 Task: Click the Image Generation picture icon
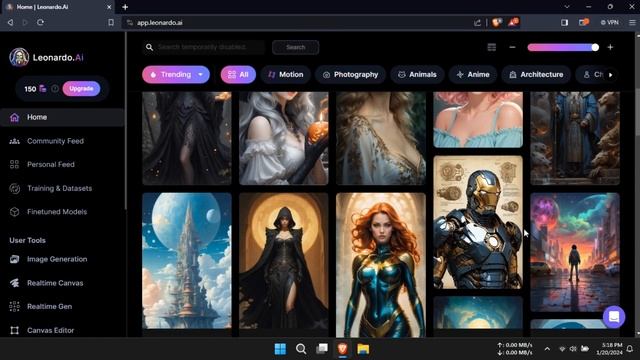14,259
